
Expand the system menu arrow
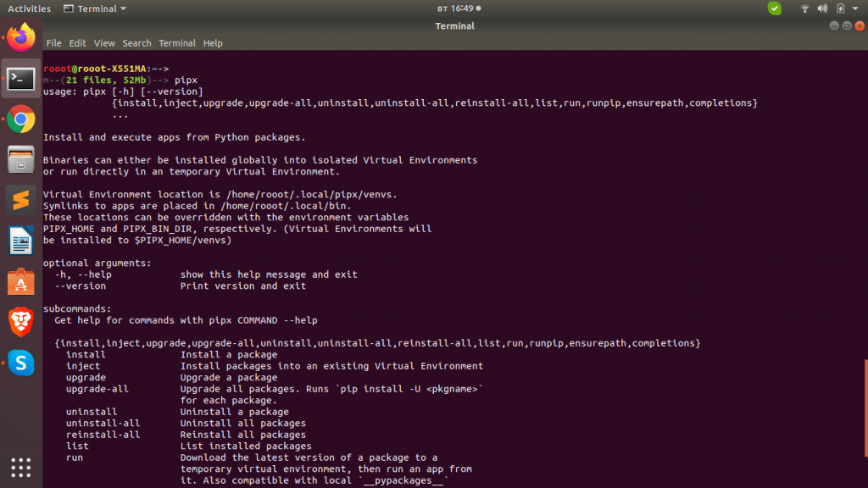click(855, 8)
